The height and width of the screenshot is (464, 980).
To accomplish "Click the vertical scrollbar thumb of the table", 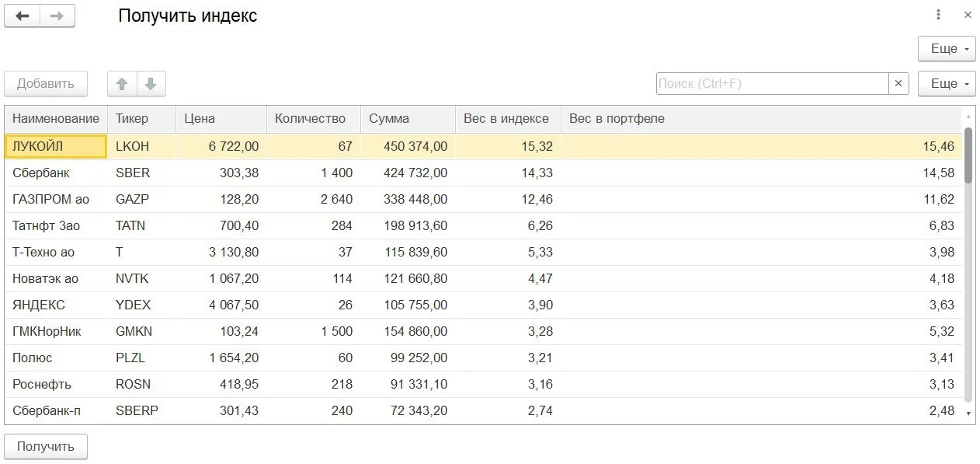I will (x=968, y=155).
